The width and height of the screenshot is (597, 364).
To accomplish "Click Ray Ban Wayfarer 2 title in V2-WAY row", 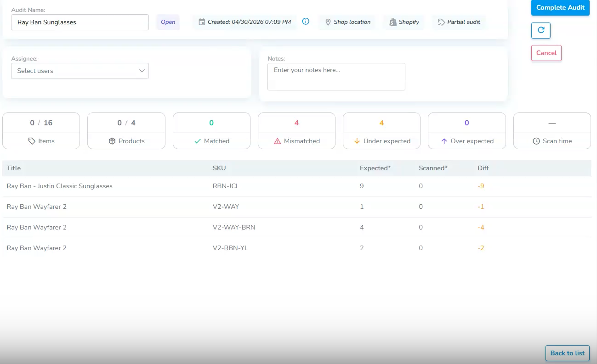I will pos(37,207).
